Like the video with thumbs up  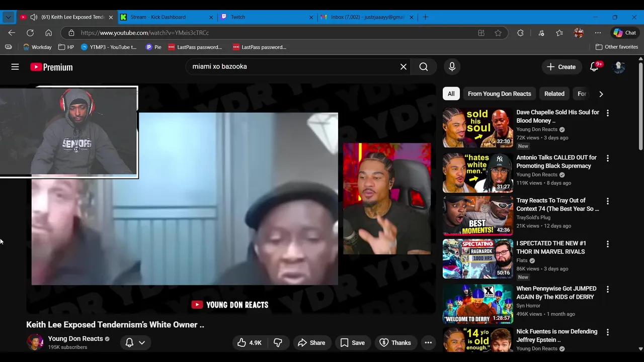click(250, 342)
